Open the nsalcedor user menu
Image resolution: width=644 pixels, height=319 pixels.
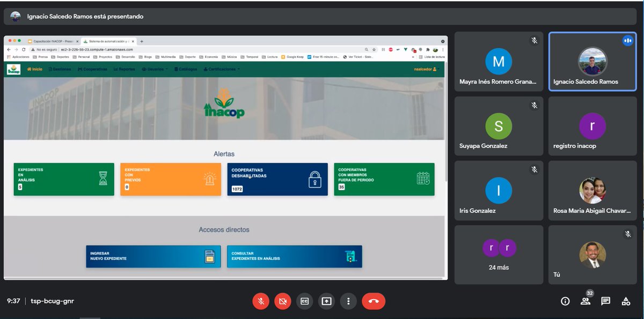[426, 69]
